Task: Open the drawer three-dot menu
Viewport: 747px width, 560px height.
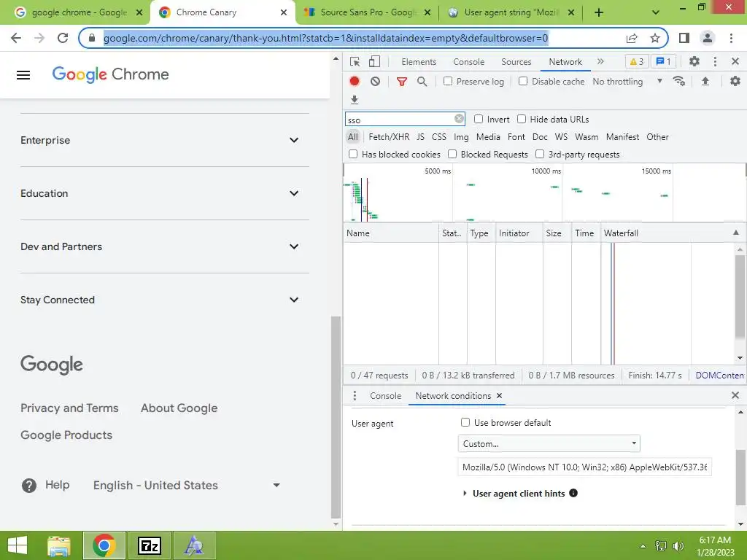Action: pyautogui.click(x=355, y=396)
